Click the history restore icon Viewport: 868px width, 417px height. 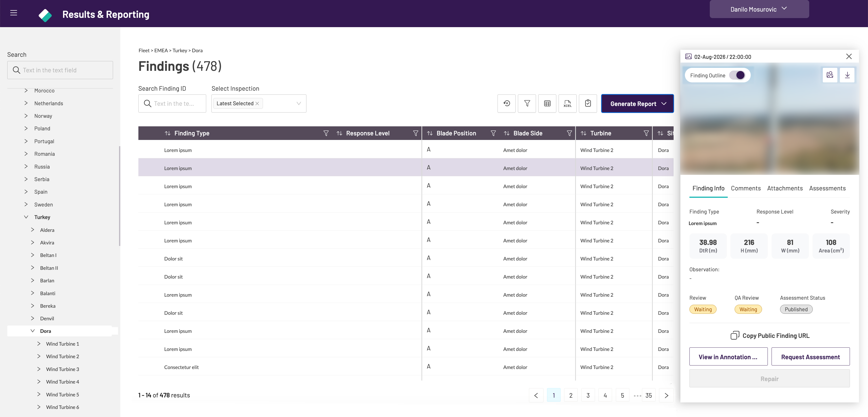(x=506, y=103)
